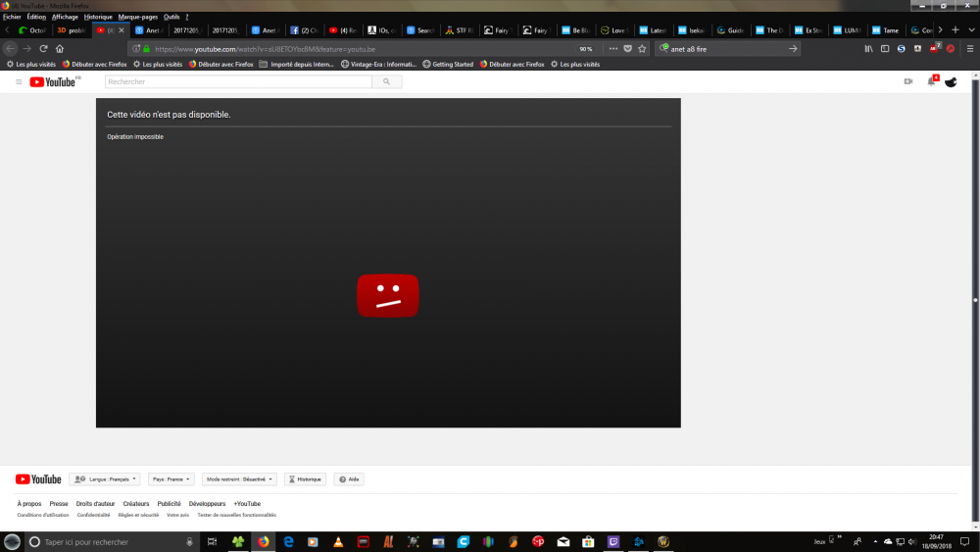This screenshot has width=980, height=552.
Task: Toggle Firefox sidebar view icon
Action: (x=885, y=49)
